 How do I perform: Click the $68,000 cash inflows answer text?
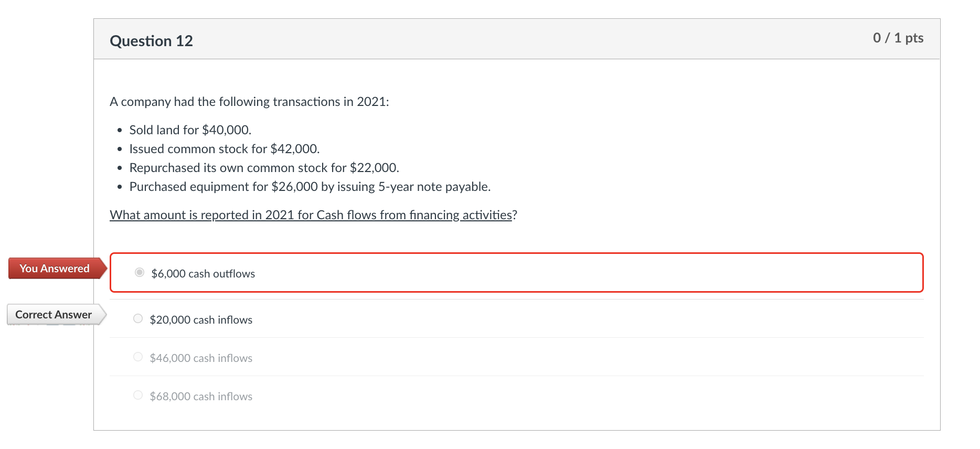tap(201, 396)
